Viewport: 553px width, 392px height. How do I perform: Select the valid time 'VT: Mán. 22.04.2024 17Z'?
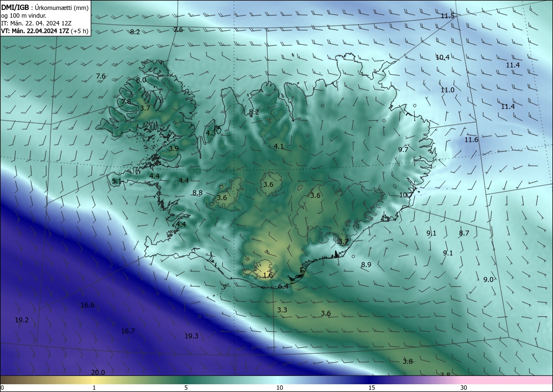[35, 30]
